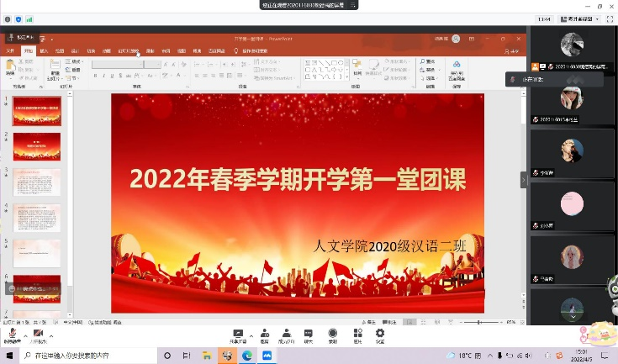Collapse the participant video panel arrow

tap(524, 179)
